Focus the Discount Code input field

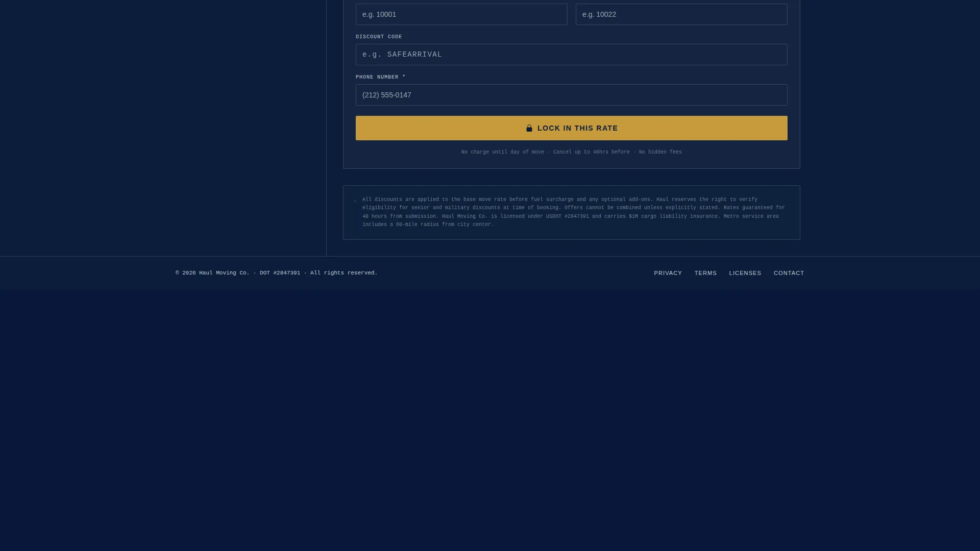pyautogui.click(x=572, y=55)
